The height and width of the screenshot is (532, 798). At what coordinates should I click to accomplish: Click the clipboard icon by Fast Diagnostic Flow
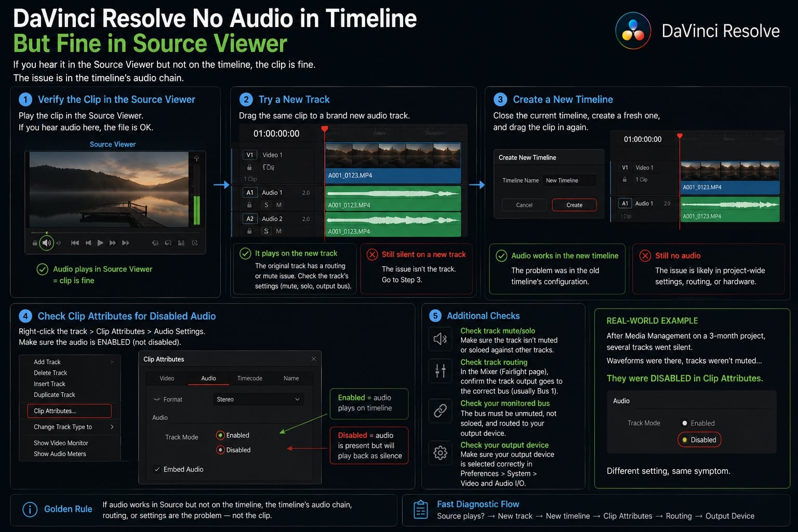[420, 510]
